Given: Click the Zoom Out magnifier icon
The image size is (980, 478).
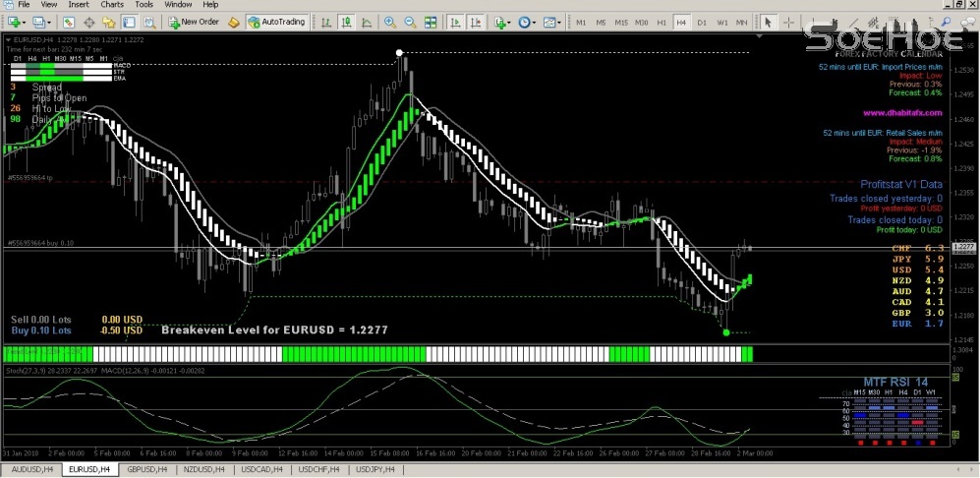Looking at the screenshot, I should click(x=409, y=22).
